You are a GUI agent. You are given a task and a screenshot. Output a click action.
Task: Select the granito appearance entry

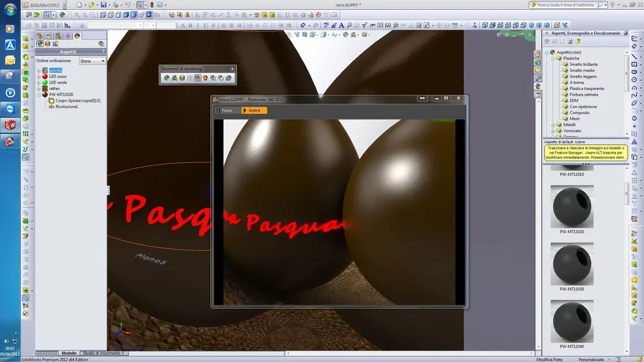click(x=55, y=71)
